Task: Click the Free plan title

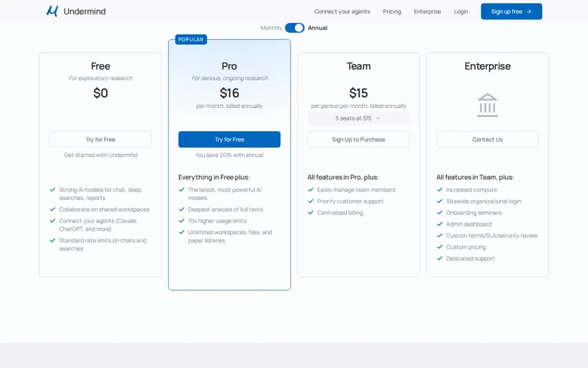Action: pos(100,66)
